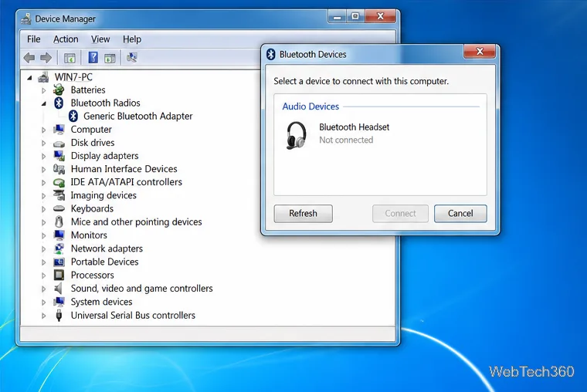This screenshot has height=392, width=587.
Task: Click the WIN7-PC computer icon
Action: (43, 77)
